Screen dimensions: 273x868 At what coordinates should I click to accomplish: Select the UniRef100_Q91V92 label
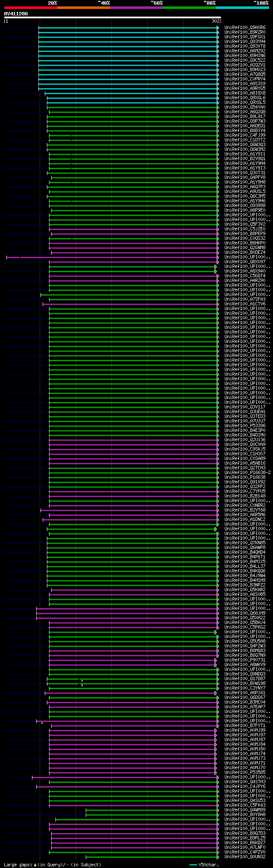[x=245, y=482]
